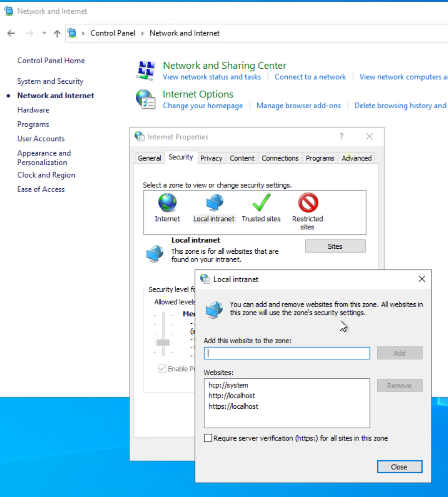This screenshot has width=448, height=497.
Task: Click the Add this website input field
Action: 287,353
